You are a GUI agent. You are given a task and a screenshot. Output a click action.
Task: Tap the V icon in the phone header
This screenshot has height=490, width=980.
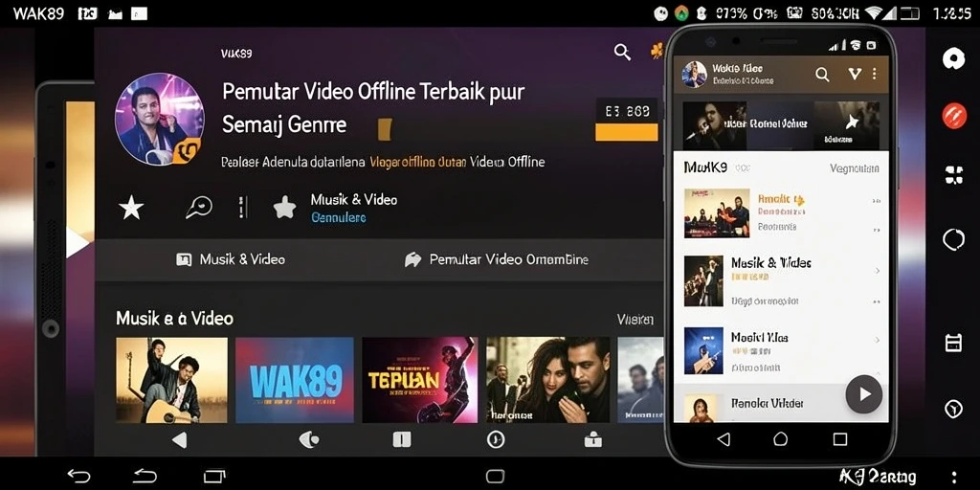(855, 74)
